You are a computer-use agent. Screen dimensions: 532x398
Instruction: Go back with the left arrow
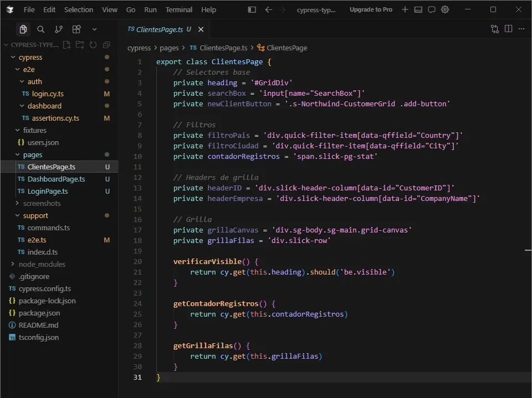coord(268,9)
